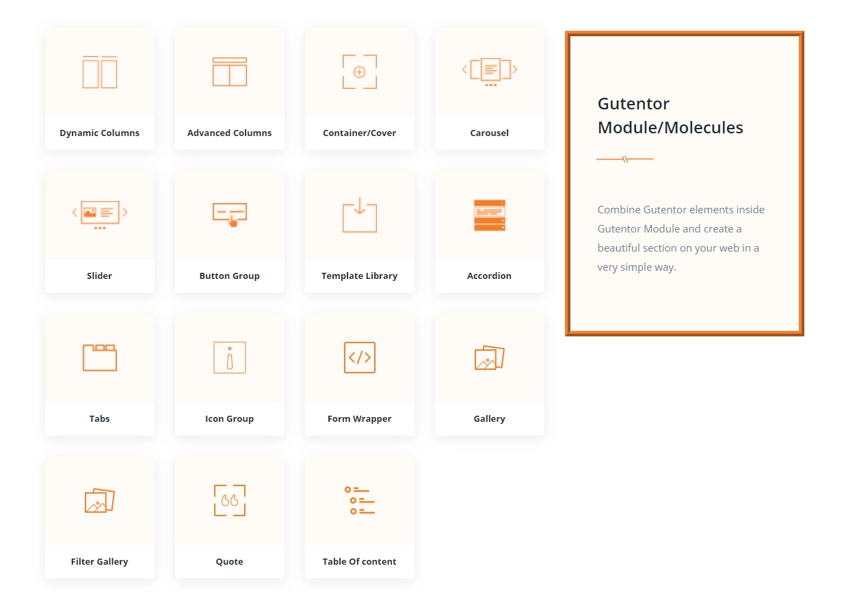This screenshot has height=616, width=857.
Task: Click the Table Of content list icon
Action: click(360, 500)
